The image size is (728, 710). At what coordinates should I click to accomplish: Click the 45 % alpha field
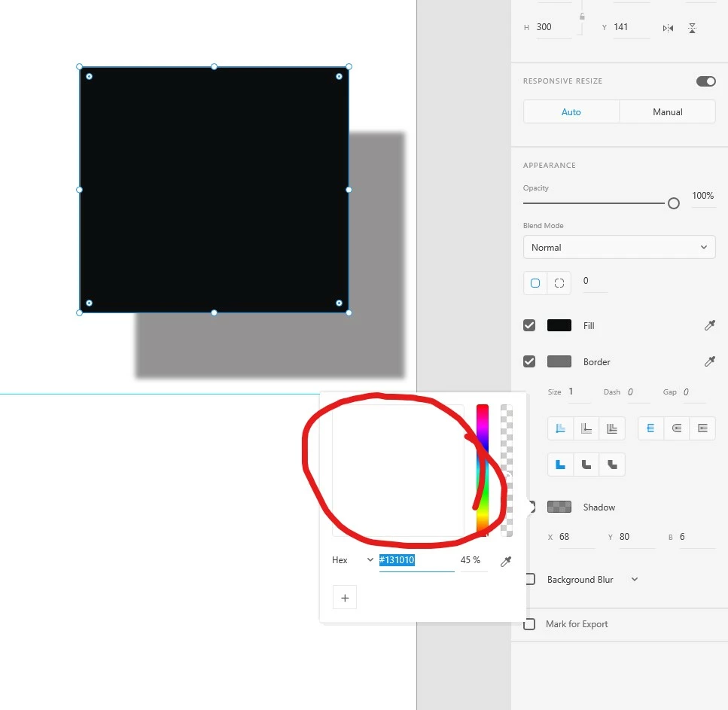tap(474, 560)
